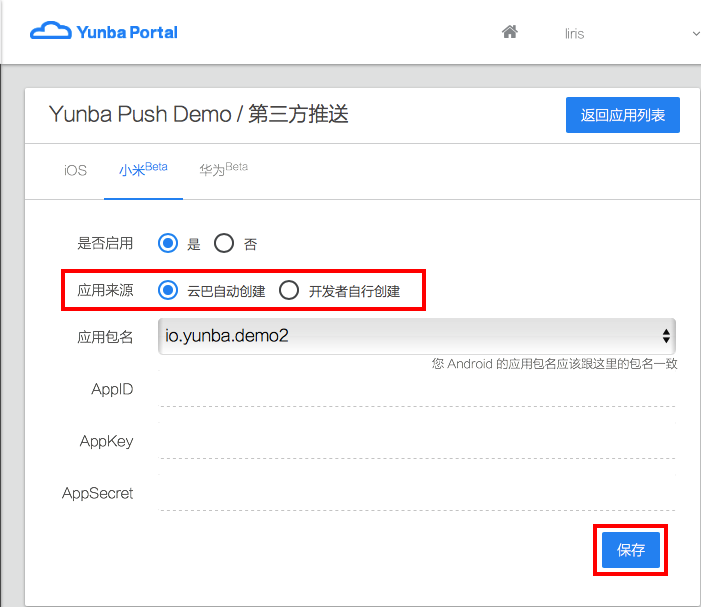Expand the user account chevron

[696, 34]
